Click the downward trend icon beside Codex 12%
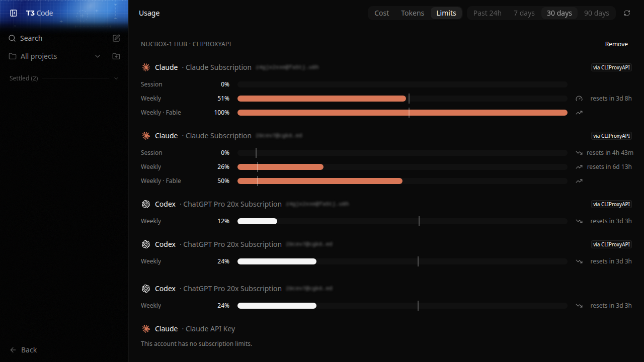 (x=579, y=221)
